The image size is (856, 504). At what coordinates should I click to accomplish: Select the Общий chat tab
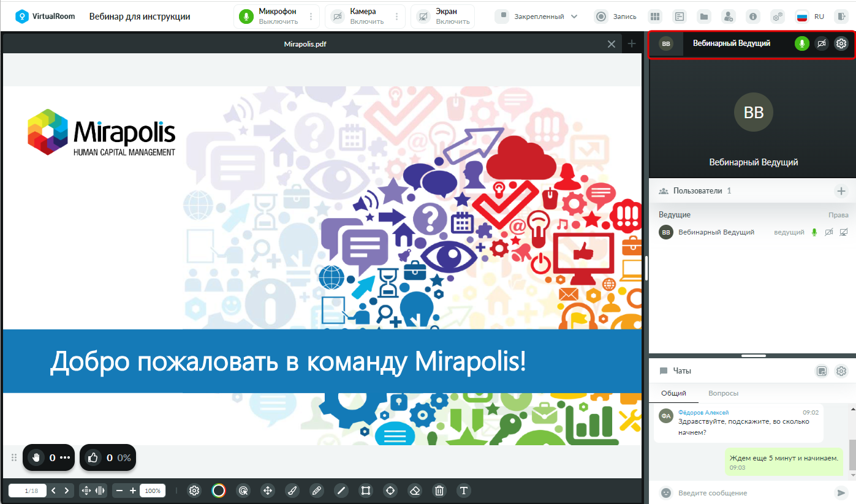click(x=673, y=393)
